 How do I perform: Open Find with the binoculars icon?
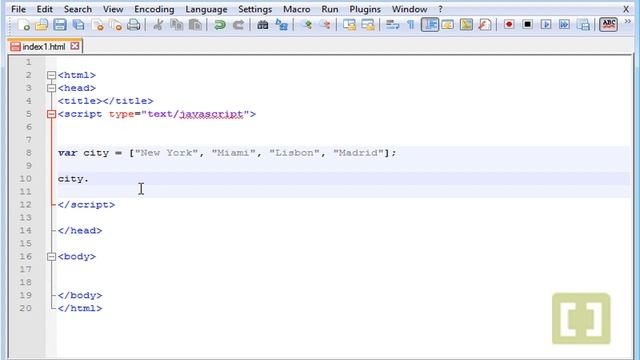pos(262,25)
